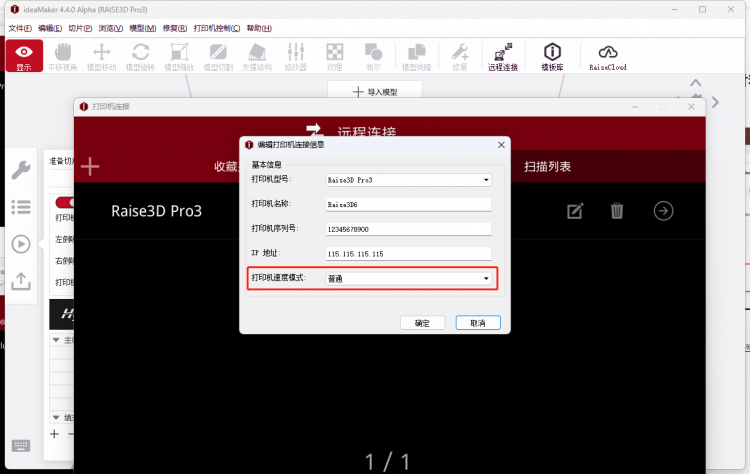
Task: Open the 打印机型号 printer model dropdown
Action: point(408,180)
